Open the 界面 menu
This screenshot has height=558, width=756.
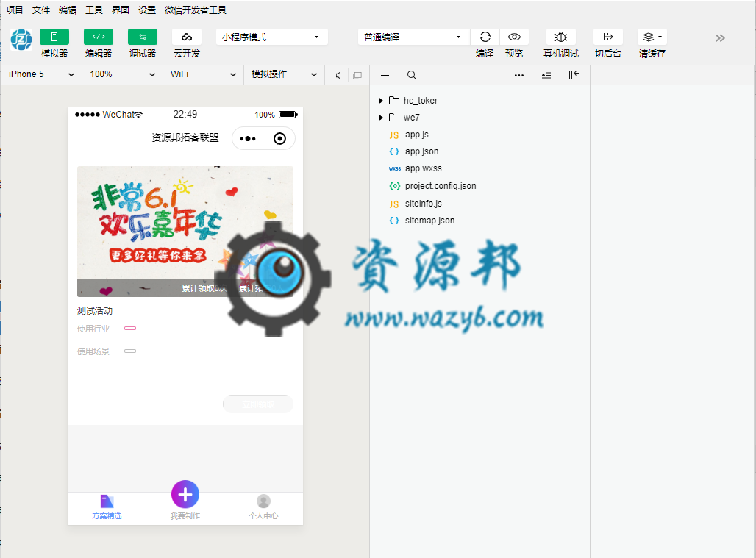121,10
